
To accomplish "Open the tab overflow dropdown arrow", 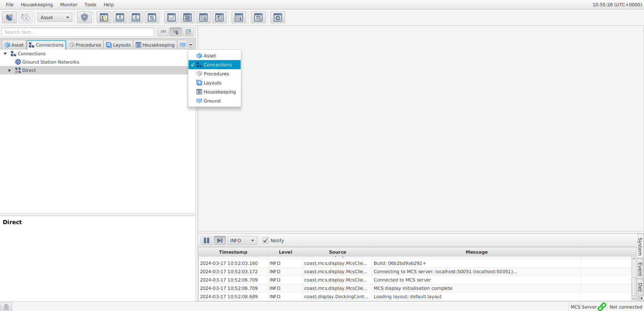I will tap(191, 45).
